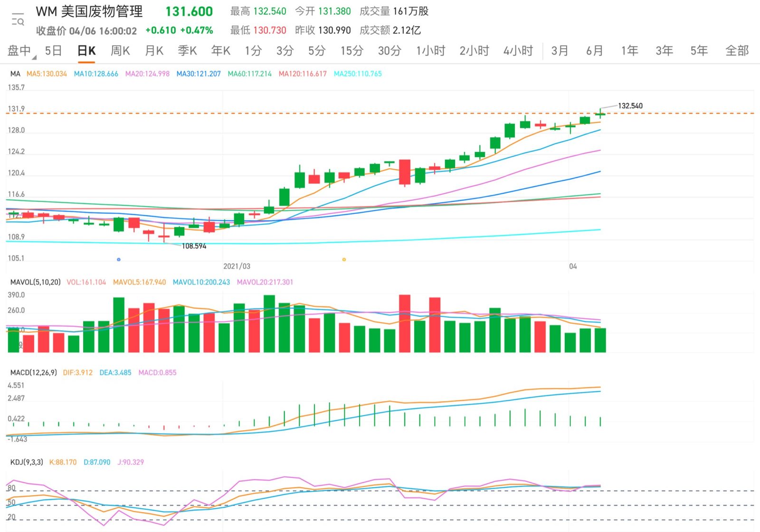Screen dimensions: 760x532
Task: Click the tallest green volume bar
Action: [269, 323]
